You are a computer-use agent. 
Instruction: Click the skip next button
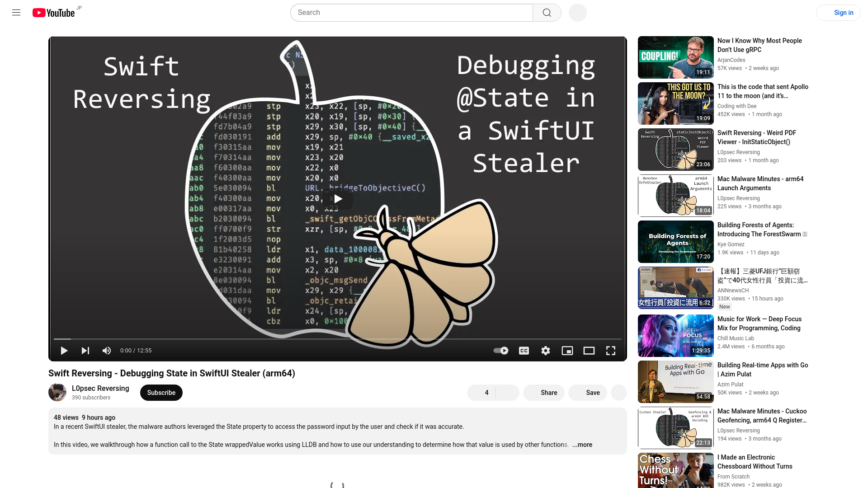[x=85, y=350]
